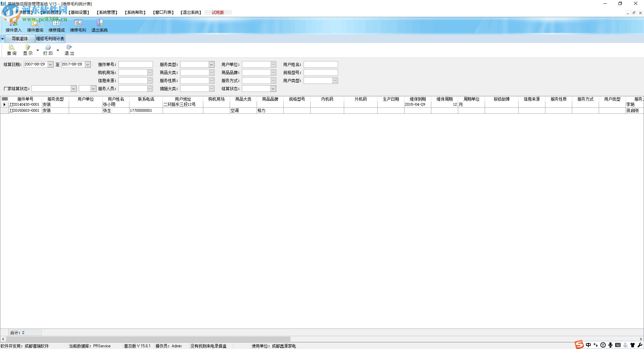The height and width of the screenshot is (349, 644).
Task: Select the phone cell 17700000001
Action: pos(146,110)
